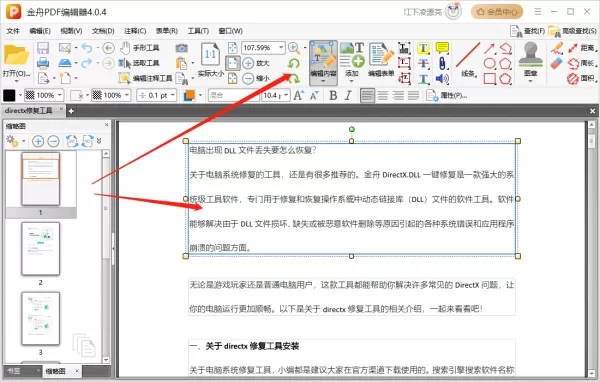Toggle left text alignment

(367, 95)
